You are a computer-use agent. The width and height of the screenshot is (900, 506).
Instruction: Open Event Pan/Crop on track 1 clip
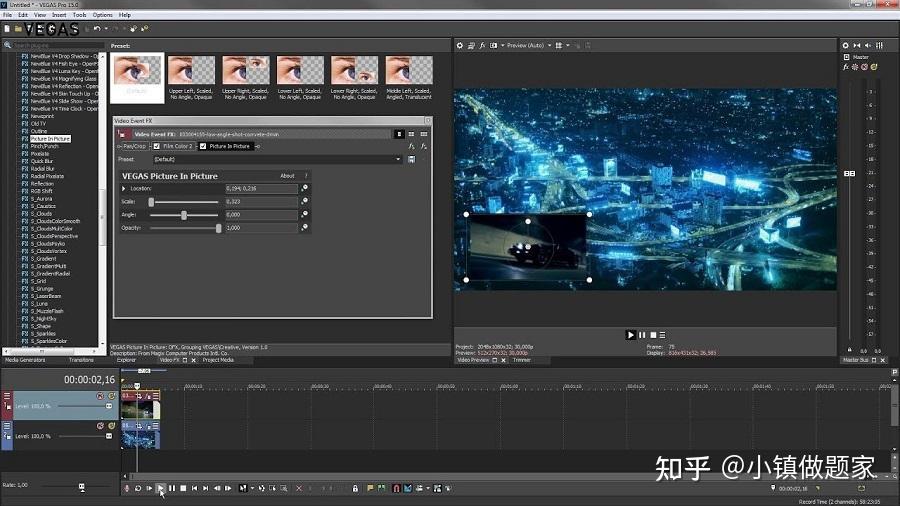pos(139,396)
